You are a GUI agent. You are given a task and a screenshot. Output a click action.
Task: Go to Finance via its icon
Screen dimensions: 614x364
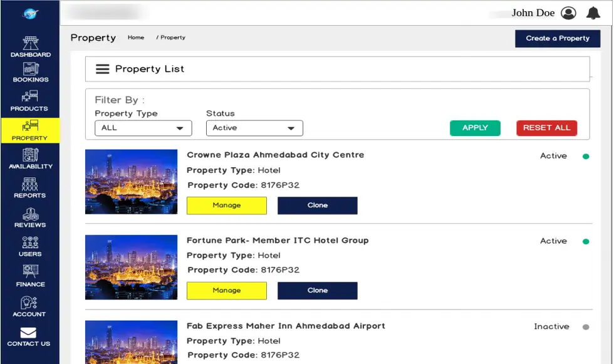click(x=30, y=271)
